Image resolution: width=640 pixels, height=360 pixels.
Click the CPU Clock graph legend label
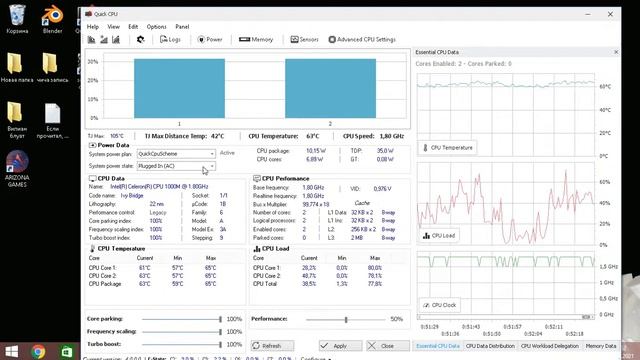coord(440,305)
